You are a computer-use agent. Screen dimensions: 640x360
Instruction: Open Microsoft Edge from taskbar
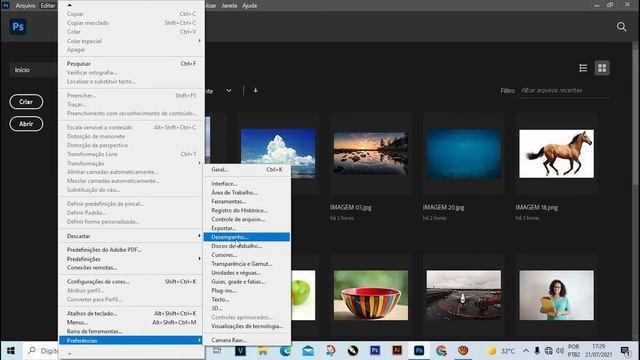tap(285, 351)
